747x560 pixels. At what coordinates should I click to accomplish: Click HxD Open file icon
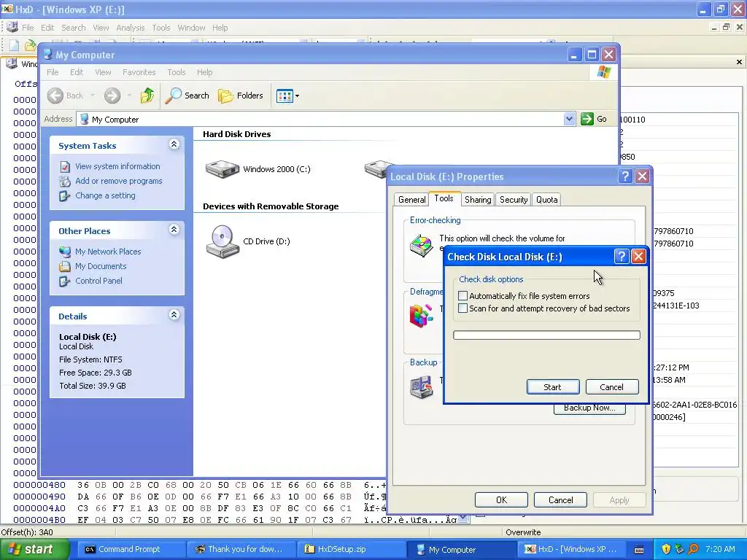[x=30, y=45]
